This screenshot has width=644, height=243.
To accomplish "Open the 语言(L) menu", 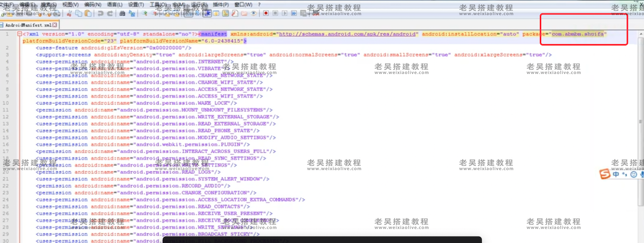I will pos(114,4).
